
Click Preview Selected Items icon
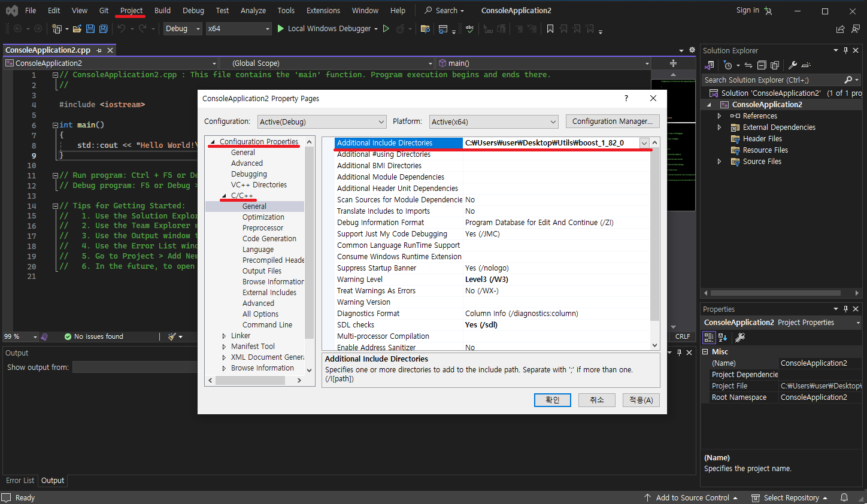coord(806,65)
